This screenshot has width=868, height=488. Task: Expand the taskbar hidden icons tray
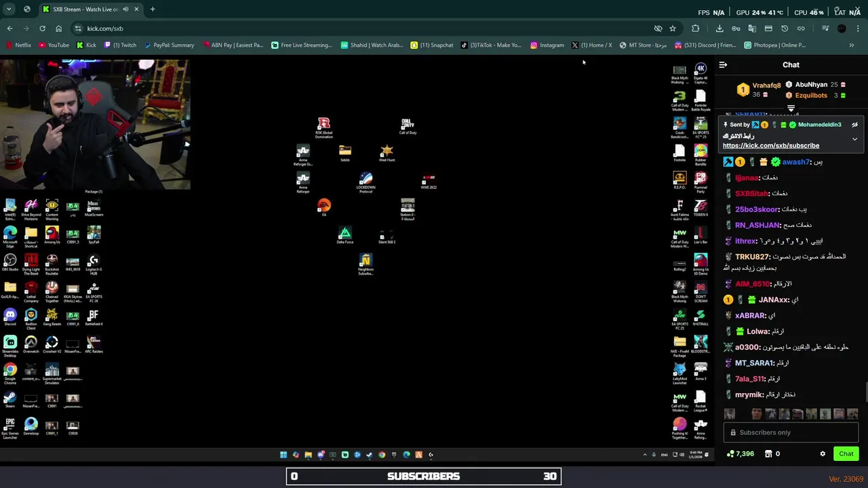point(645,455)
